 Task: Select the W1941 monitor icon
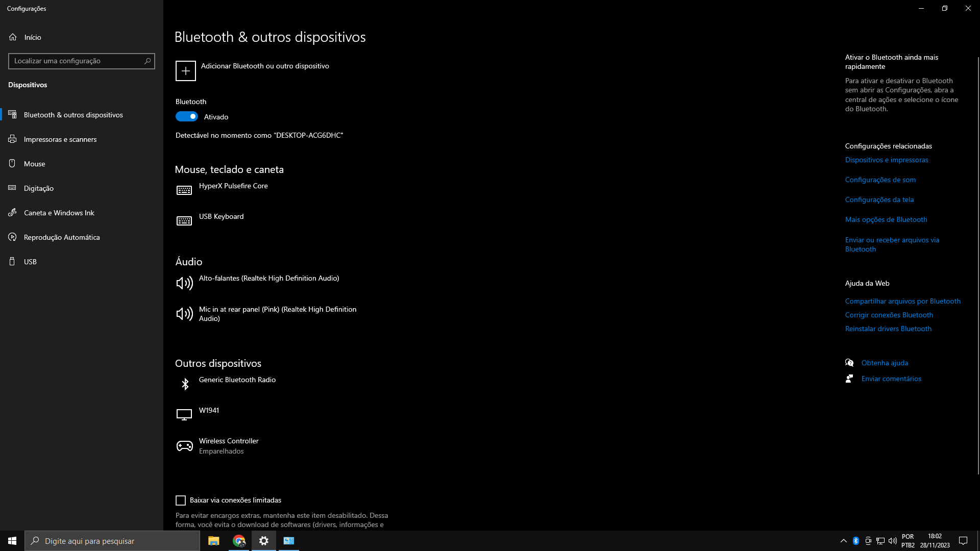[x=184, y=414]
